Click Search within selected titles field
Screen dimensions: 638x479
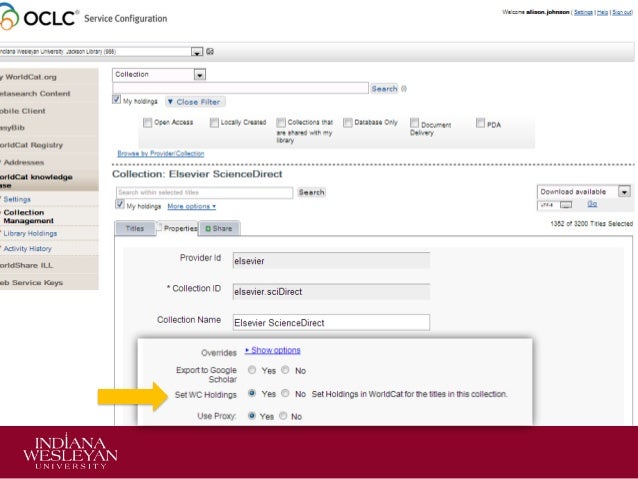click(x=204, y=192)
